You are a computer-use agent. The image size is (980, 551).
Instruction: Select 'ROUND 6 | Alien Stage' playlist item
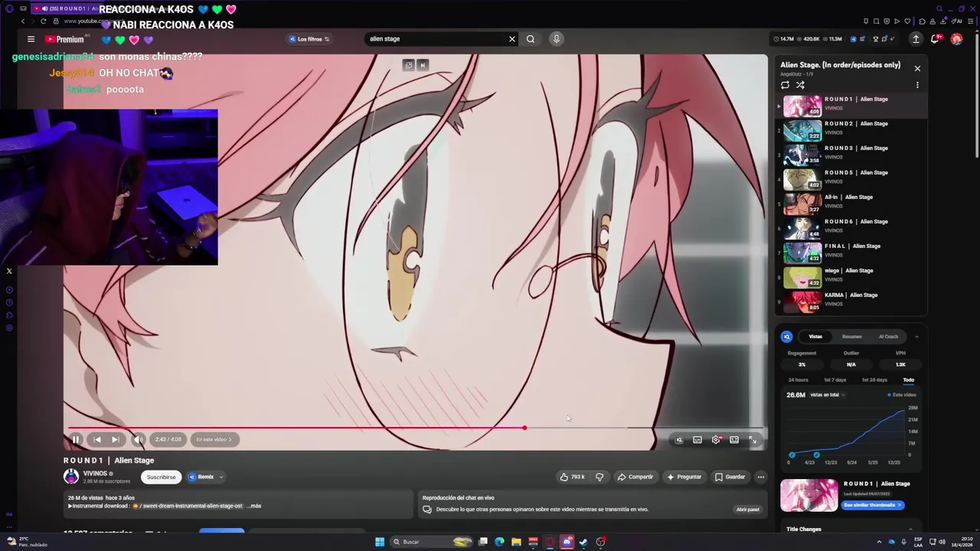pos(851,228)
